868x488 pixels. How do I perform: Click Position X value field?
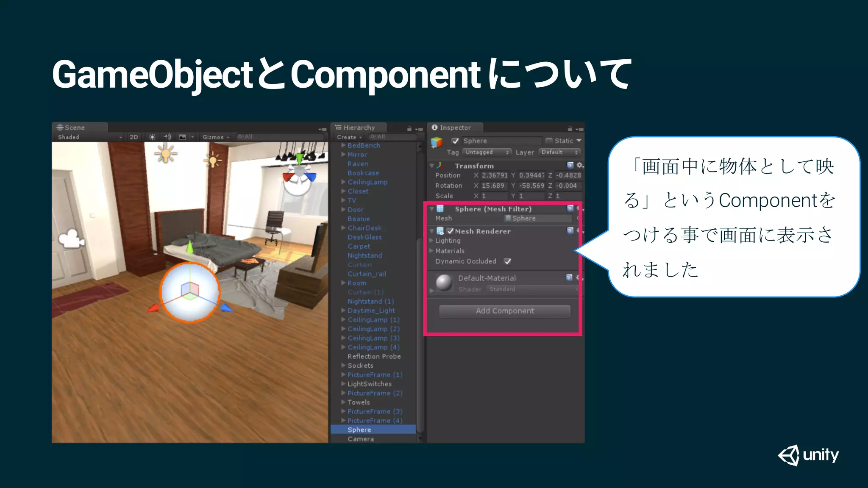tap(494, 175)
